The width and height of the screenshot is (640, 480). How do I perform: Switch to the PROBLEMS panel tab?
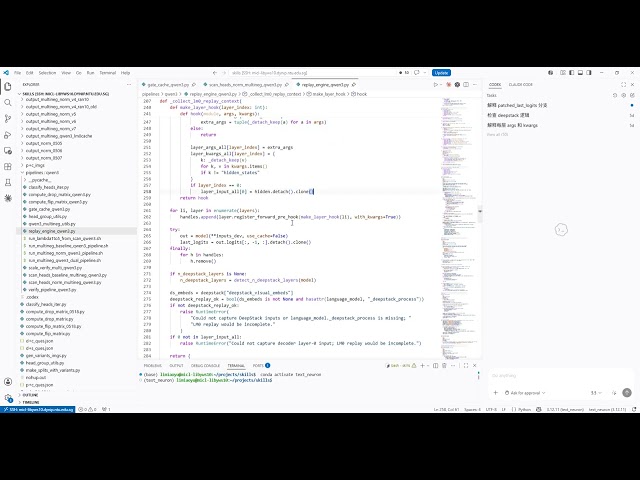coord(152,365)
